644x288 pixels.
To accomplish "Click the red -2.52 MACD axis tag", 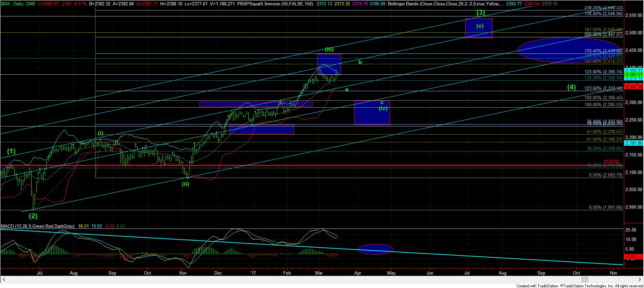I will pyautogui.click(x=634, y=257).
